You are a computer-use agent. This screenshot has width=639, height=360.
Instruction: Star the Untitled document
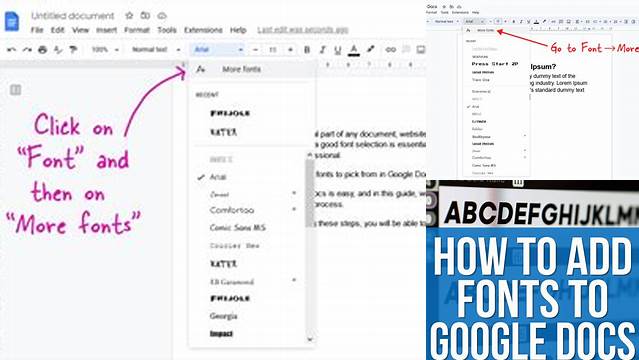(x=129, y=15)
